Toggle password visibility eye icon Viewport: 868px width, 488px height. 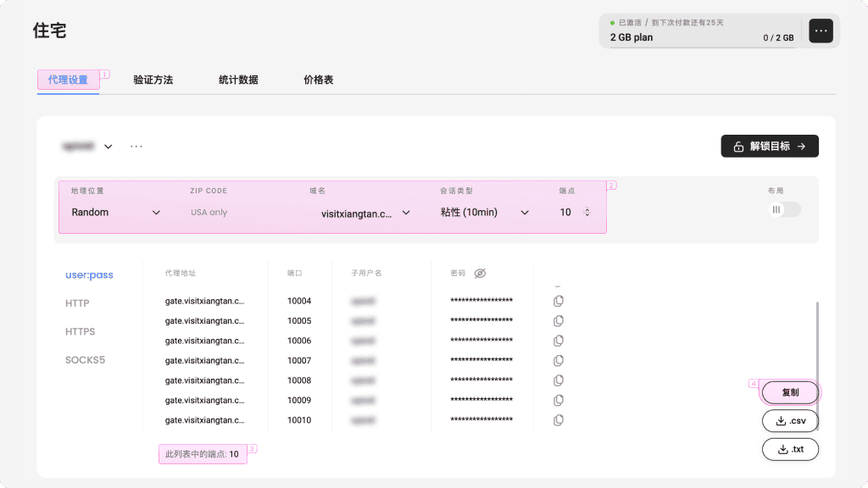[481, 274]
